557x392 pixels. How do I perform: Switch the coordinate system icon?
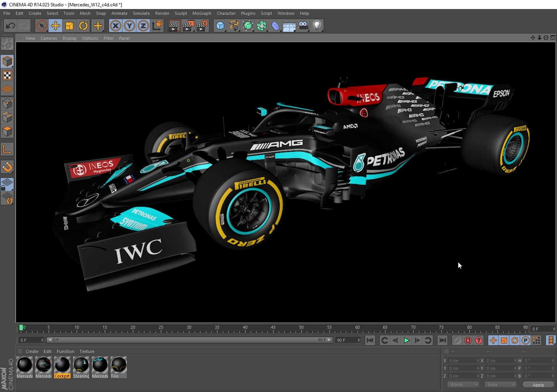[157, 26]
